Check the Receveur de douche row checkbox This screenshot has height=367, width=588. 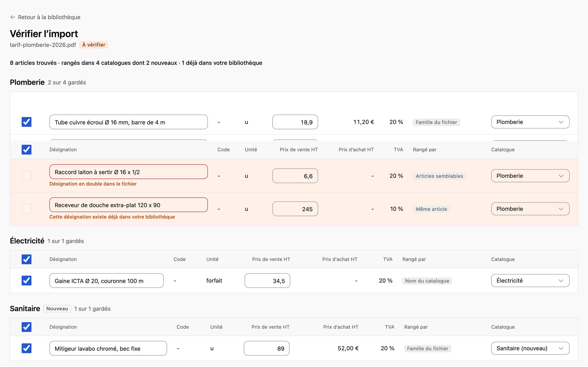27,209
